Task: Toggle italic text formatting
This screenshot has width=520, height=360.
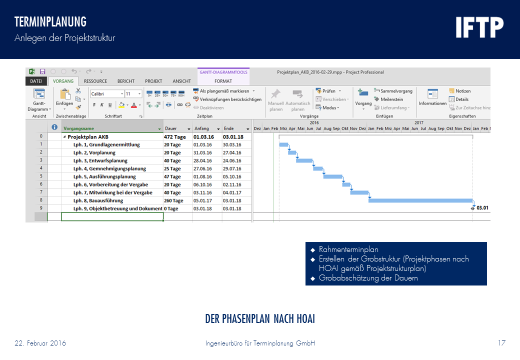Action: (x=102, y=105)
